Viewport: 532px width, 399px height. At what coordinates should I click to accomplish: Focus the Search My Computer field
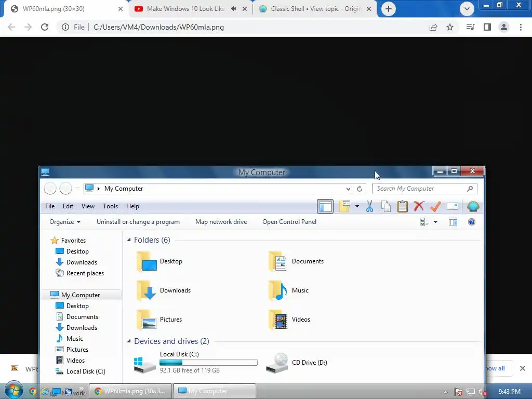[x=425, y=189]
